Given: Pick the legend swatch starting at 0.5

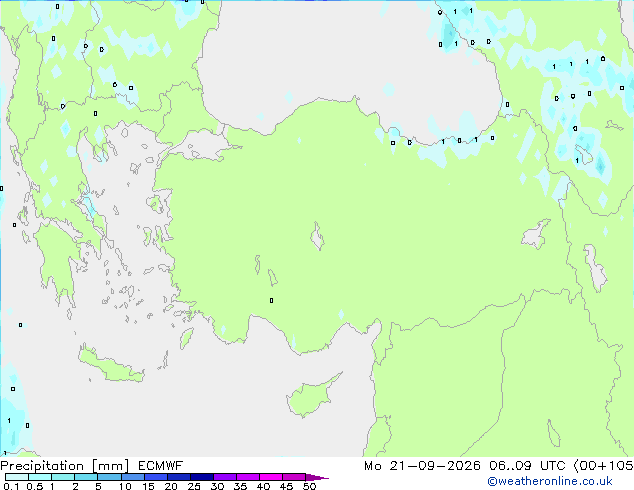Looking at the screenshot, I should (x=40, y=477).
